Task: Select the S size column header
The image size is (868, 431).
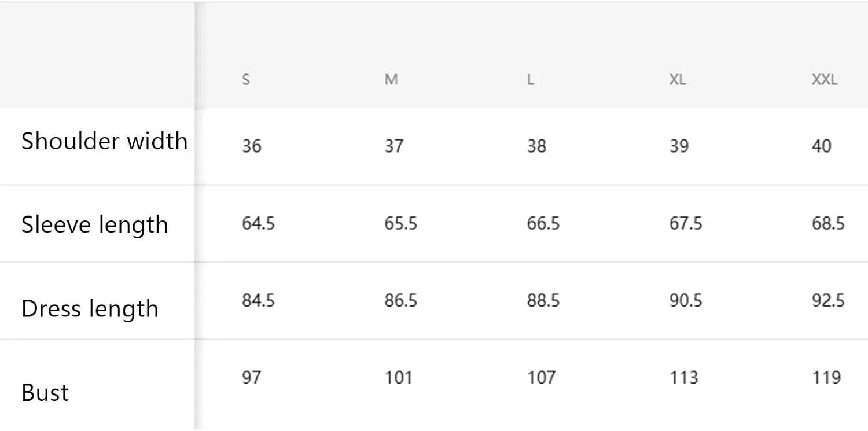Action: (246, 80)
